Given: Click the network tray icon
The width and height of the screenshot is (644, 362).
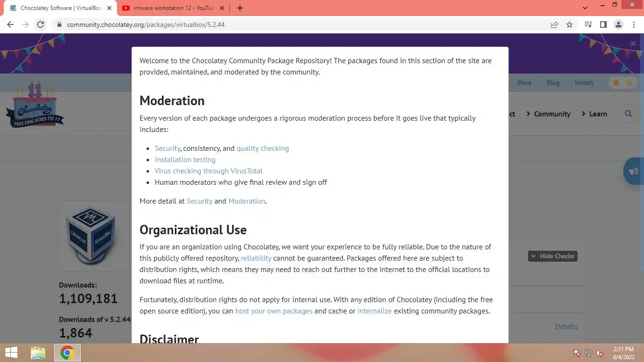Looking at the screenshot, I should pyautogui.click(x=588, y=353).
